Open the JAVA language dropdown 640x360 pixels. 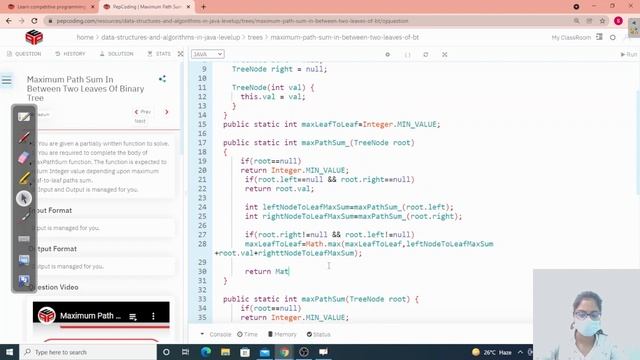[207, 54]
